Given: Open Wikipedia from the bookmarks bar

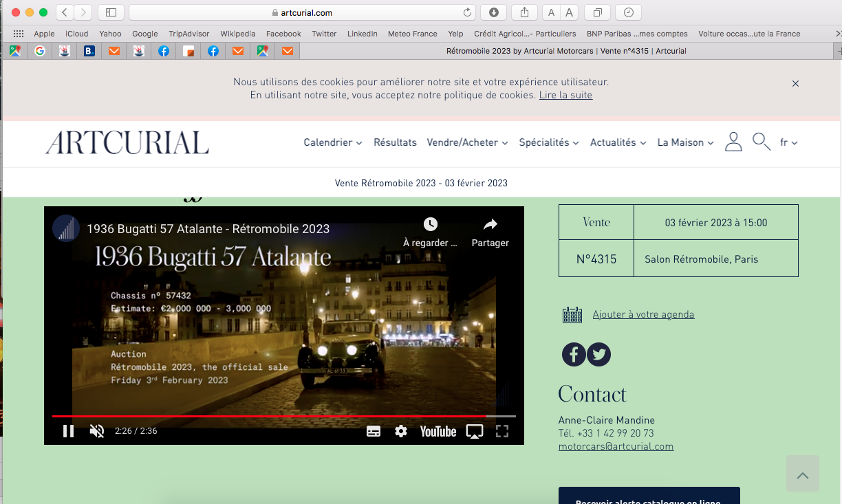Looking at the screenshot, I should (x=237, y=34).
